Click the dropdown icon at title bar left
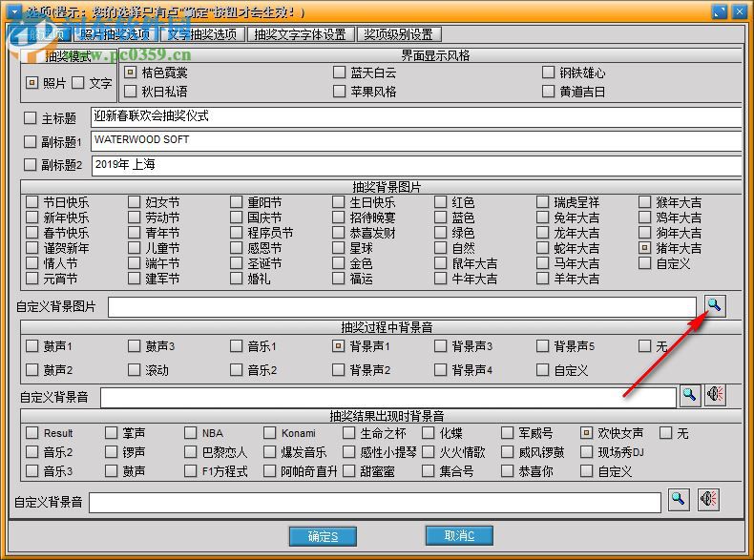754x560 pixels. [14, 10]
